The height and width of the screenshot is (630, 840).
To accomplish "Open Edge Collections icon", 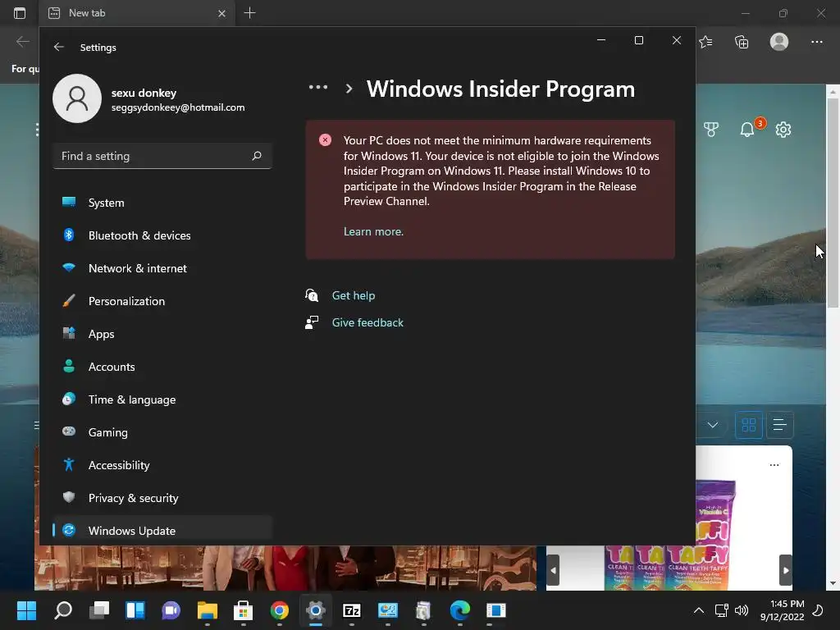I will (742, 42).
